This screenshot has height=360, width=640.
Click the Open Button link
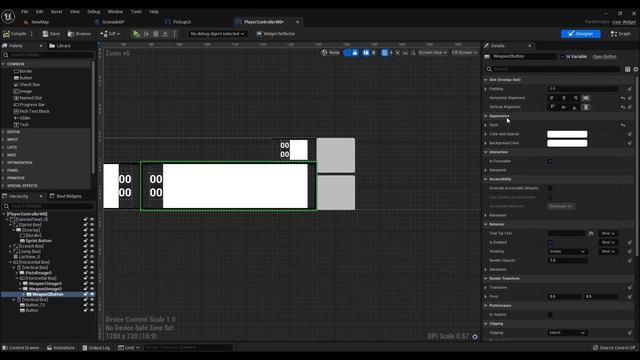[604, 57]
